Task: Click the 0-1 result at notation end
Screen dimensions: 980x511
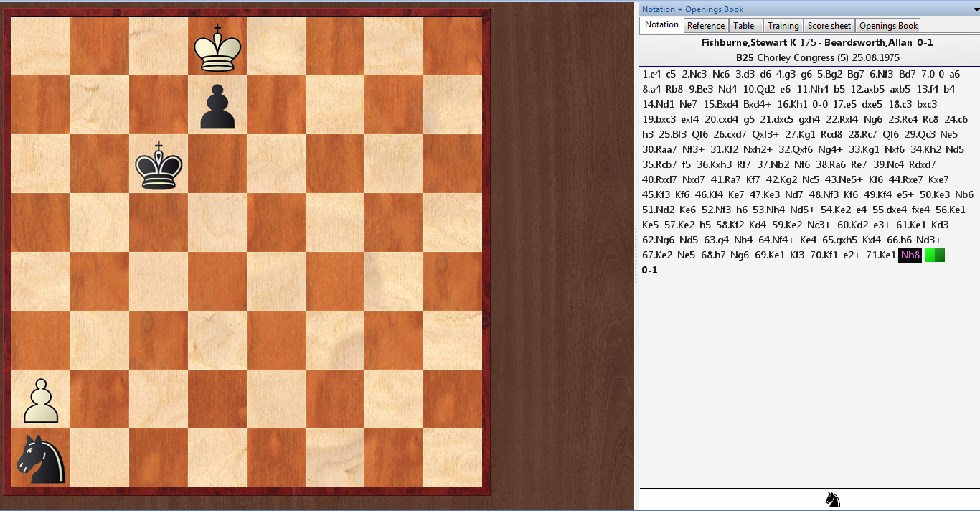Action: (649, 271)
